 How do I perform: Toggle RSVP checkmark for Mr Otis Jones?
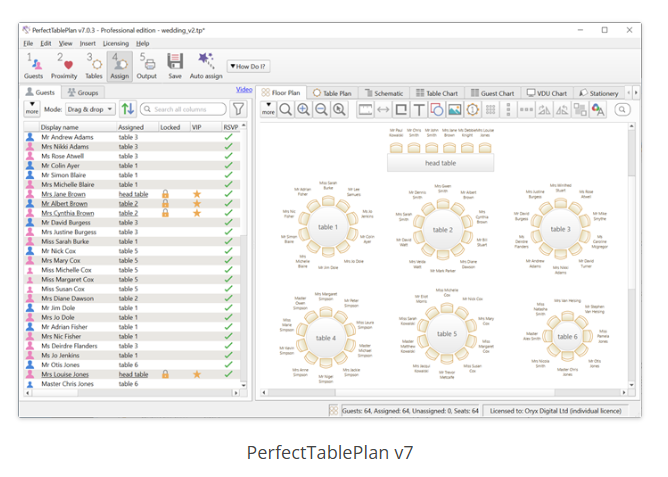(x=228, y=365)
